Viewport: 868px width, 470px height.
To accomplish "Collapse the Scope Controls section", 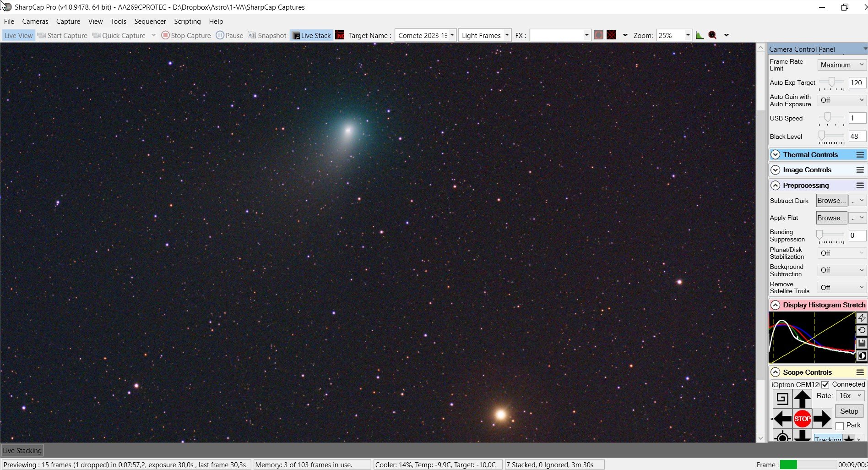I will (x=775, y=372).
